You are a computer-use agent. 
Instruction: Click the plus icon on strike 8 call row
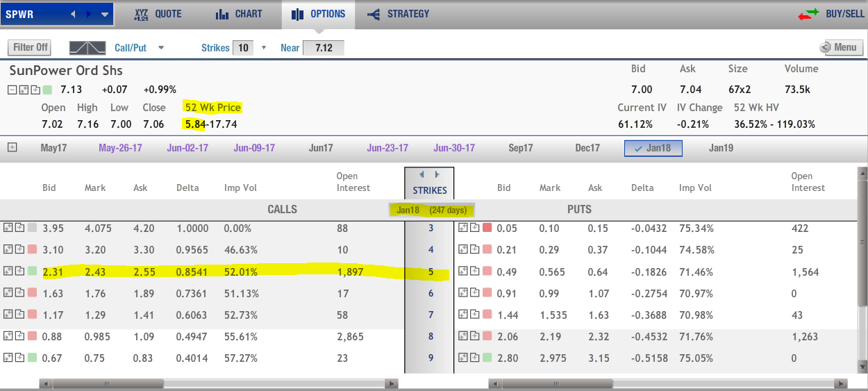click(x=19, y=336)
